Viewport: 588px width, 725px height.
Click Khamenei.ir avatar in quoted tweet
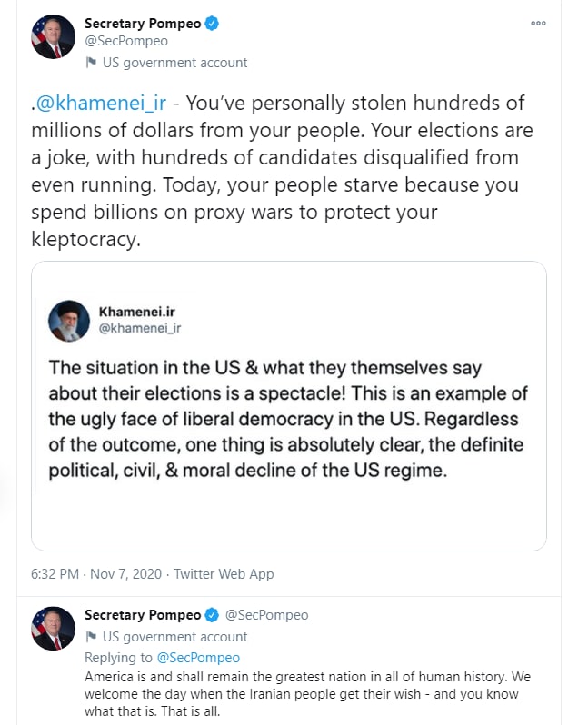click(69, 320)
